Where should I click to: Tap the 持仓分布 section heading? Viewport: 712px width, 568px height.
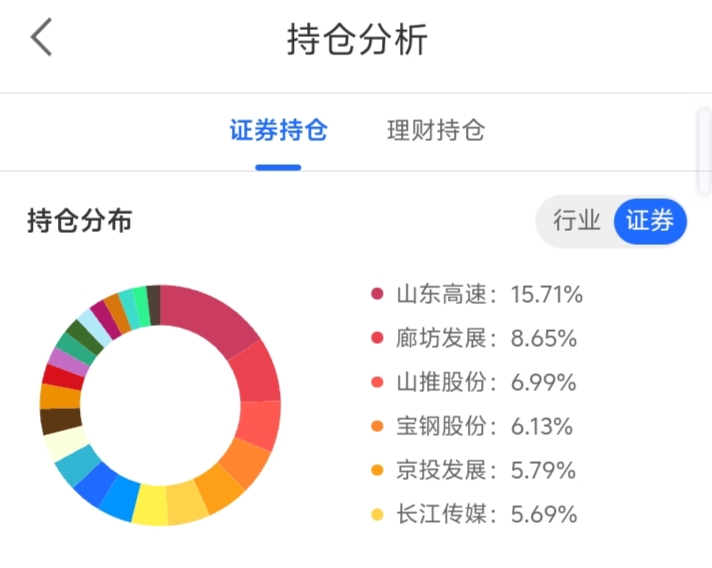[x=80, y=221]
